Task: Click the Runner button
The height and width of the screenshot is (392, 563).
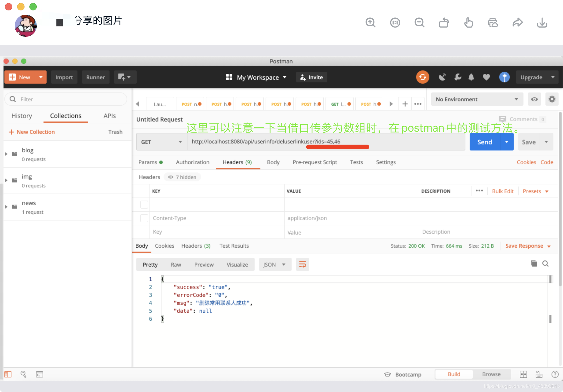Action: pyautogui.click(x=95, y=77)
